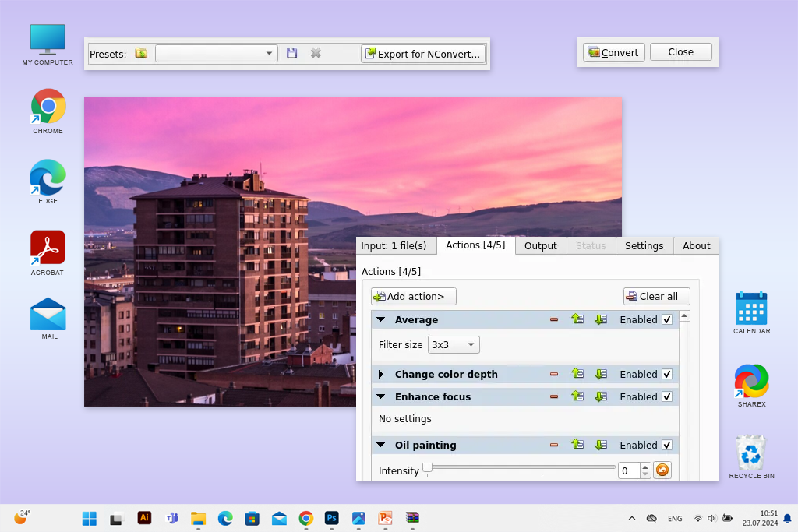Viewport: 798px width, 532px height.
Task: Click actions list scrollbar up arrow
Action: (x=684, y=315)
